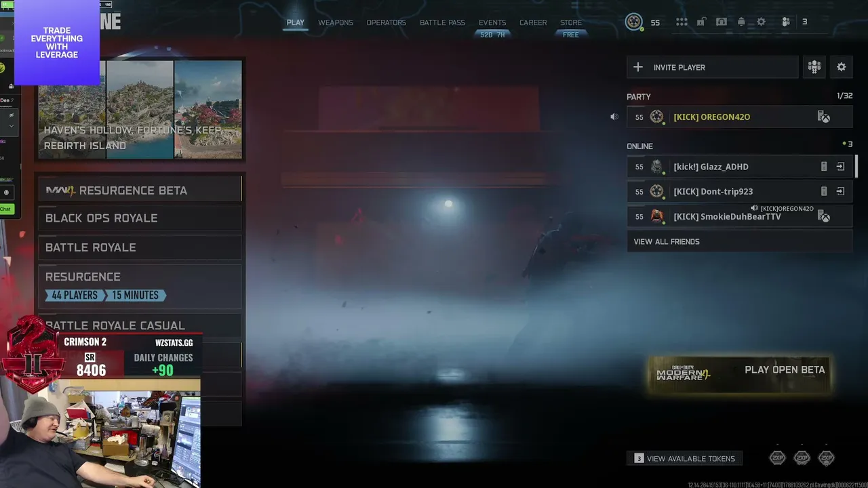Viewport: 868px width, 488px height.
Task: Select friend name [KICK] Dont-trip923
Action: click(713, 192)
